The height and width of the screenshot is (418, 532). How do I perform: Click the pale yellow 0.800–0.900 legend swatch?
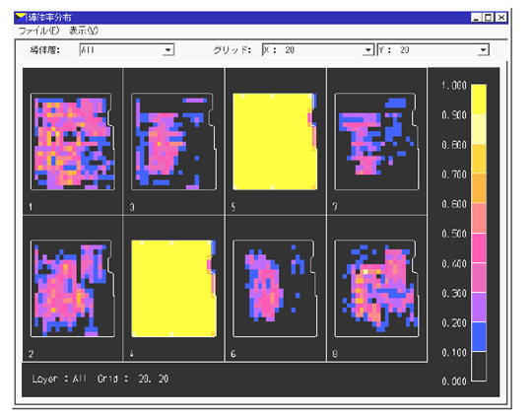479,129
